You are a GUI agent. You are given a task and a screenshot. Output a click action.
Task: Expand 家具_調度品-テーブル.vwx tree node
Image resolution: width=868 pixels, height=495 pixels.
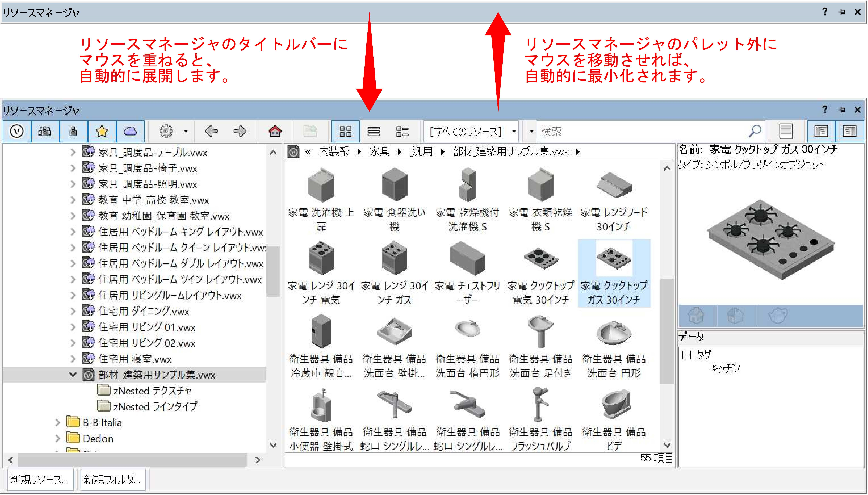73,152
